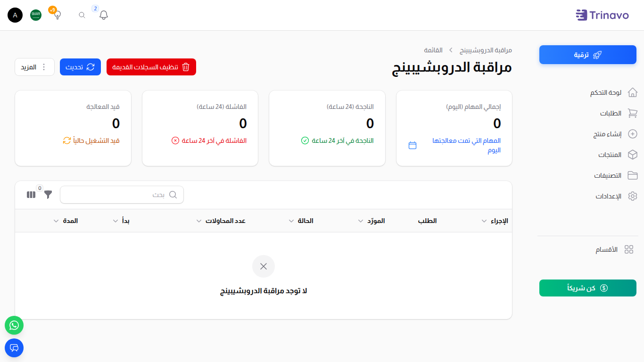Click orange refresh icon in processing card

(x=67, y=140)
